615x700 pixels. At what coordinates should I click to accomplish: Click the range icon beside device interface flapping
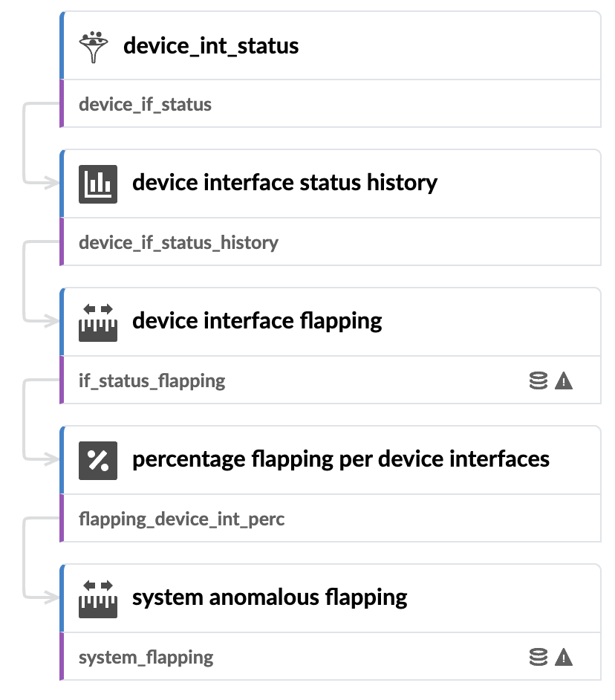tap(98, 322)
